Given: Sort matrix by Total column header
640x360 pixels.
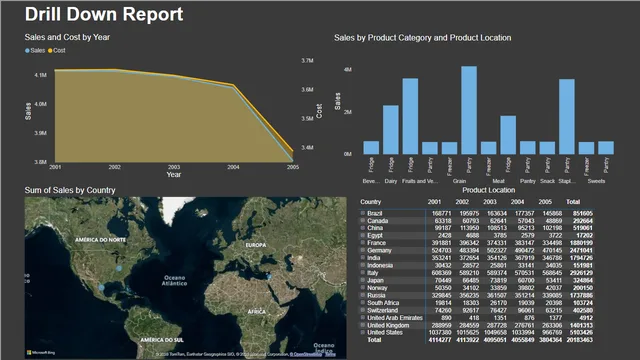Looking at the screenshot, I should click(573, 202).
